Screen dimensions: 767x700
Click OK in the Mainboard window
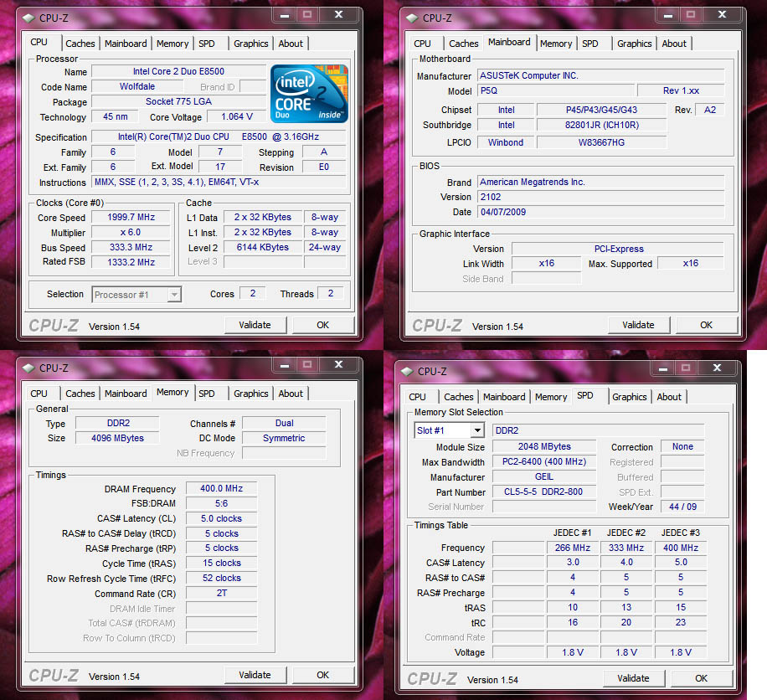[x=707, y=325]
